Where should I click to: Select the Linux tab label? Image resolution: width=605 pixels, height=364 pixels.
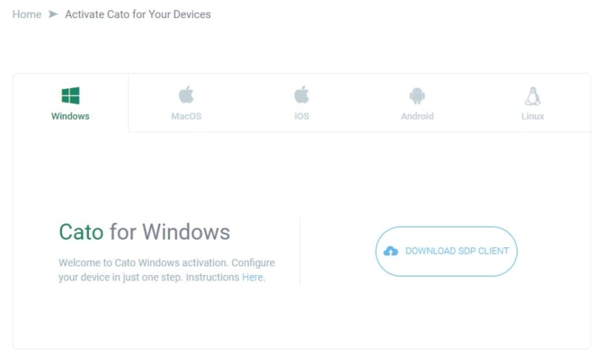coord(533,117)
